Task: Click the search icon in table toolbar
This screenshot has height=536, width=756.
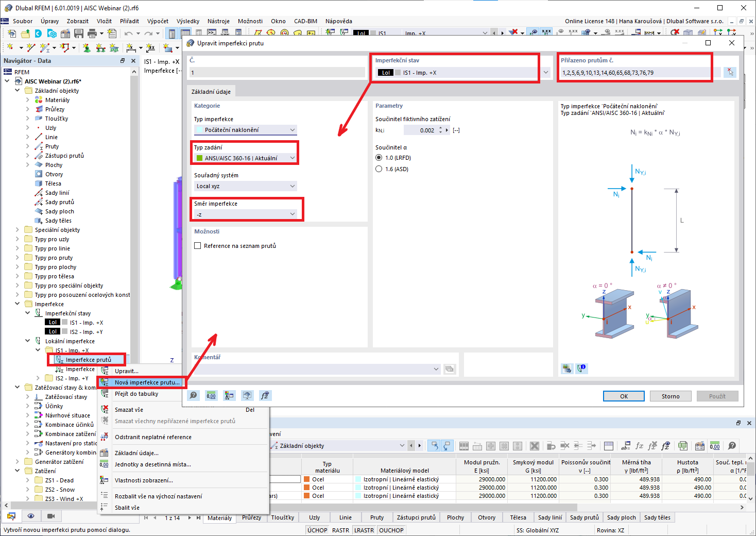Action: 732,446
